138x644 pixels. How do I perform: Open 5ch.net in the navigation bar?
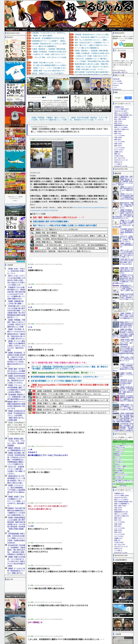click(112, 30)
